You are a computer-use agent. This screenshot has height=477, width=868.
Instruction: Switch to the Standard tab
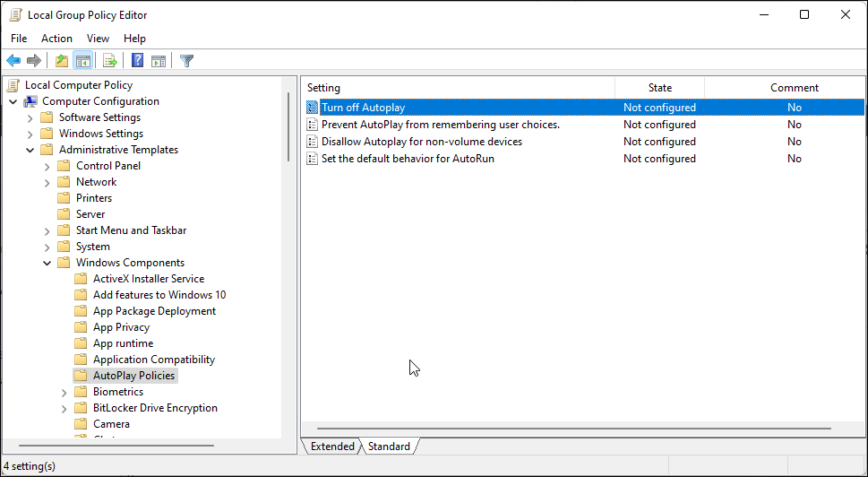[389, 447]
